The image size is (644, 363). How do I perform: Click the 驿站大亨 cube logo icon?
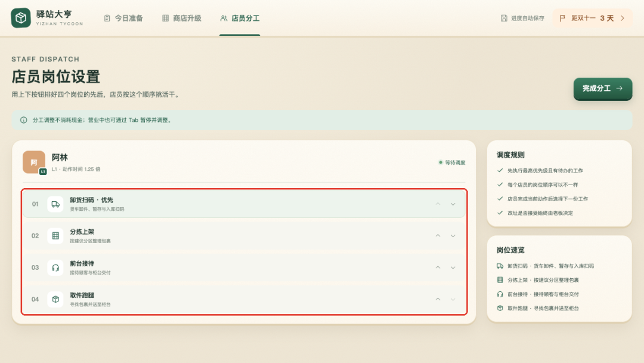pyautogui.click(x=21, y=18)
